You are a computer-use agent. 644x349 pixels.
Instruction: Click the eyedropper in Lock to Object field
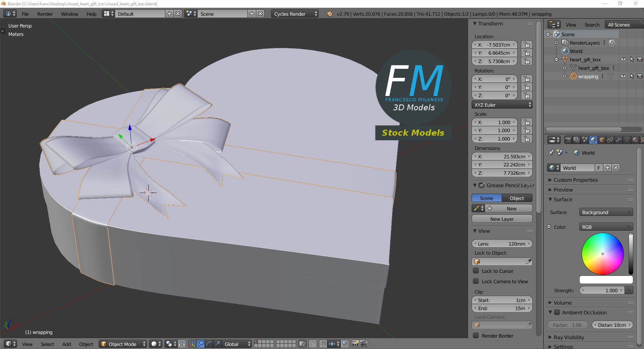pyautogui.click(x=528, y=262)
